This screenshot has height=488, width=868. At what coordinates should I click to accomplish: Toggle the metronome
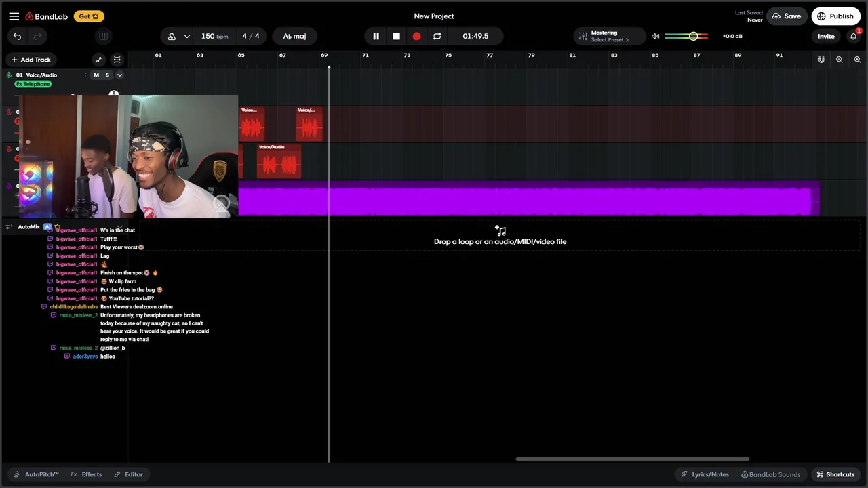coord(172,36)
